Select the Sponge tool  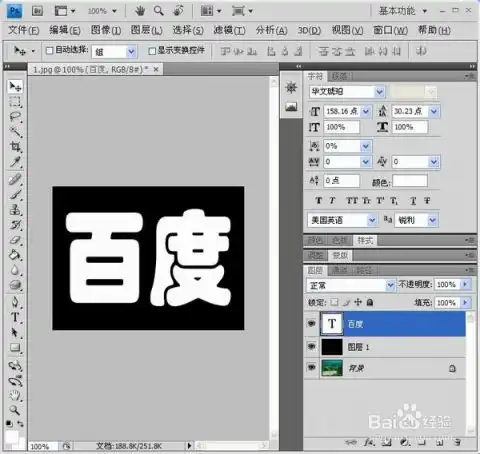point(15,285)
